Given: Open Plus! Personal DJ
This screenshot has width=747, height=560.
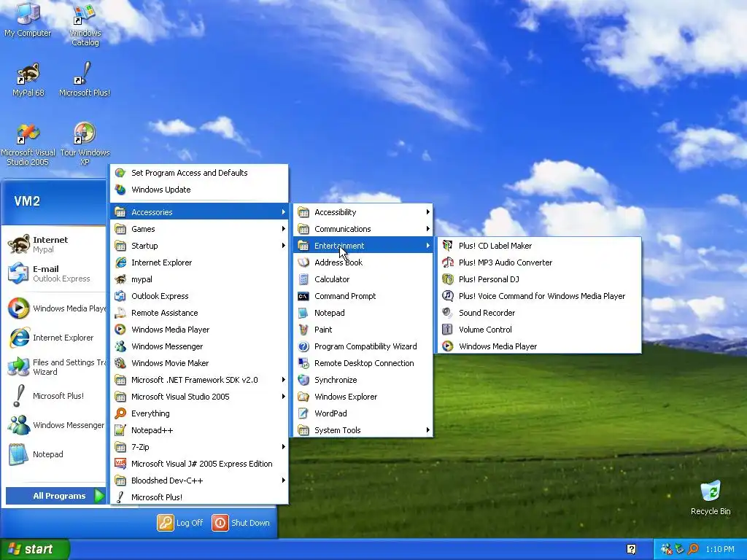Looking at the screenshot, I should pyautogui.click(x=539, y=279).
